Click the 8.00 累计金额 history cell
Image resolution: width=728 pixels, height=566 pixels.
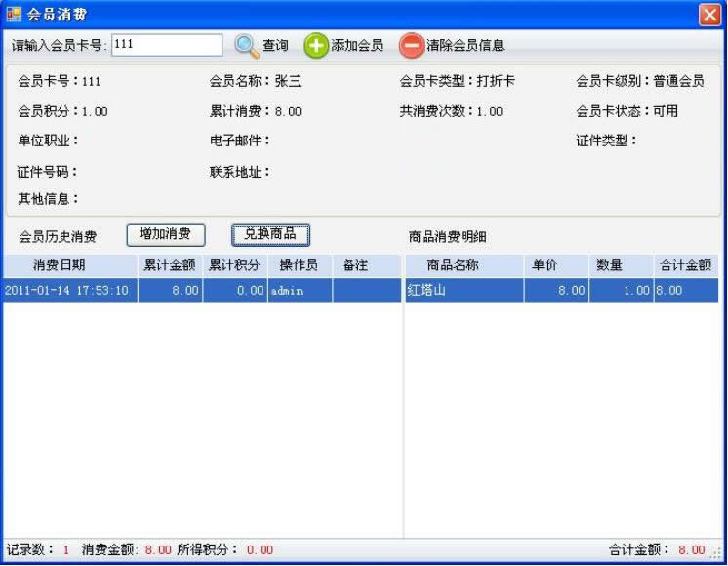(170, 290)
